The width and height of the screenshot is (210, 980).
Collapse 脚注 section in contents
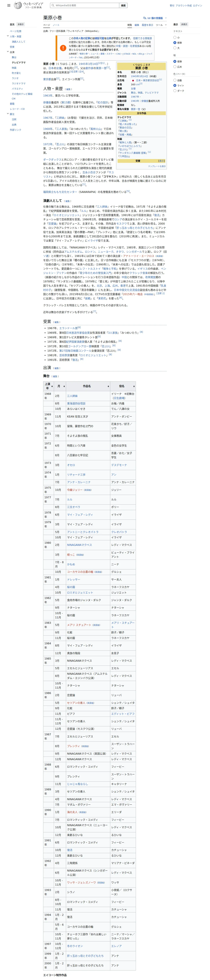[8, 114]
